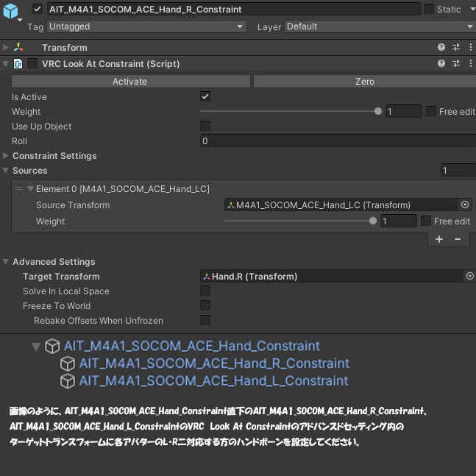
Task: Open Transform presets slider icon
Action: (456, 47)
